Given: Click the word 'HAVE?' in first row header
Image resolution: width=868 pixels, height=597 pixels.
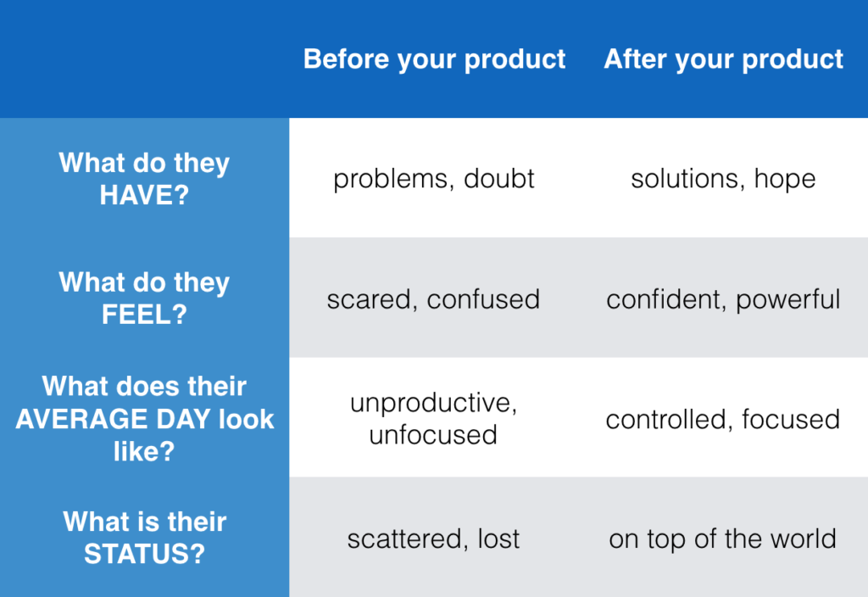Looking at the screenshot, I should click(x=144, y=195).
